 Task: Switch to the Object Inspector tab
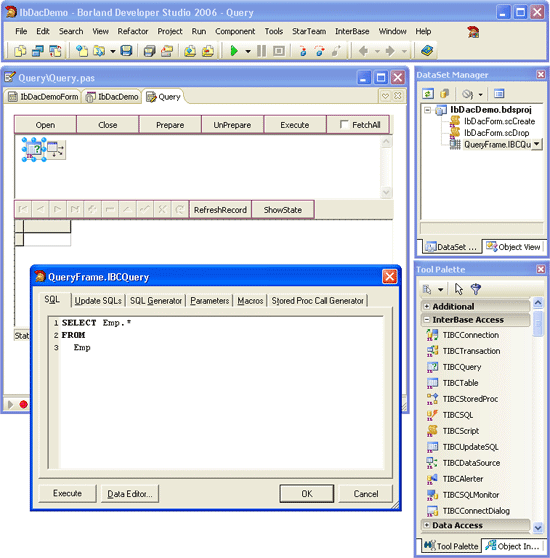[513, 546]
